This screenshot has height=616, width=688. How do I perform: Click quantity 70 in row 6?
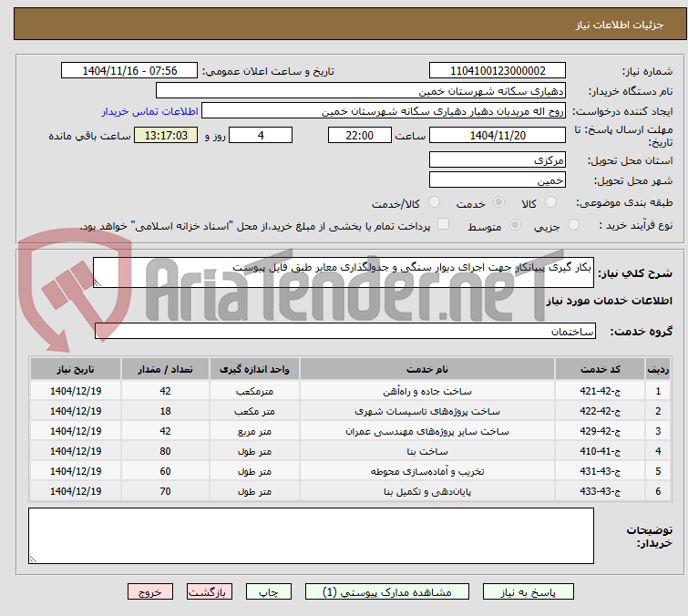point(166,491)
